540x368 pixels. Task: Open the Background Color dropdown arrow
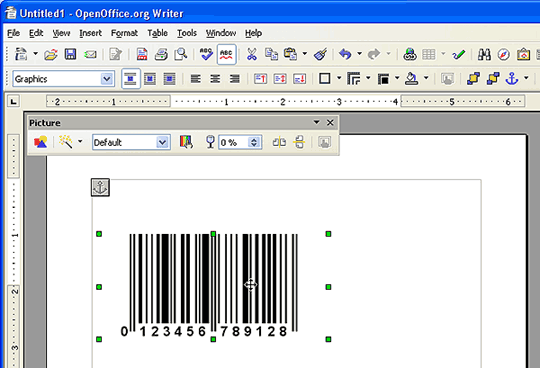426,78
